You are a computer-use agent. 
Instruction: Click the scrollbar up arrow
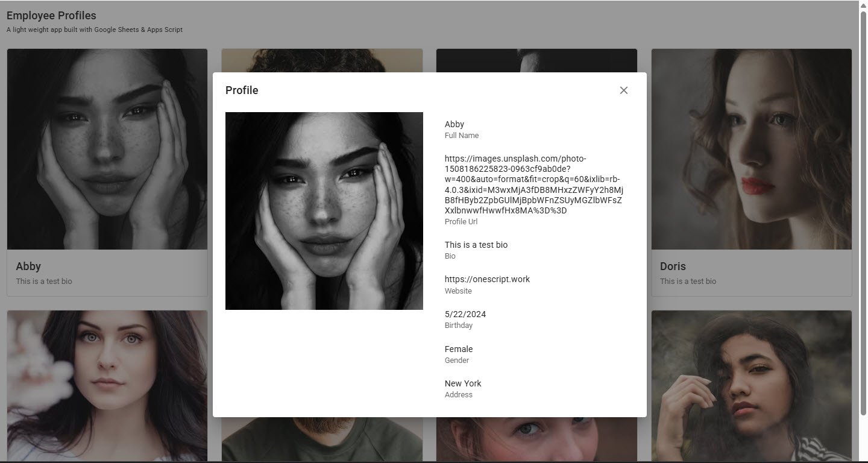click(x=863, y=5)
